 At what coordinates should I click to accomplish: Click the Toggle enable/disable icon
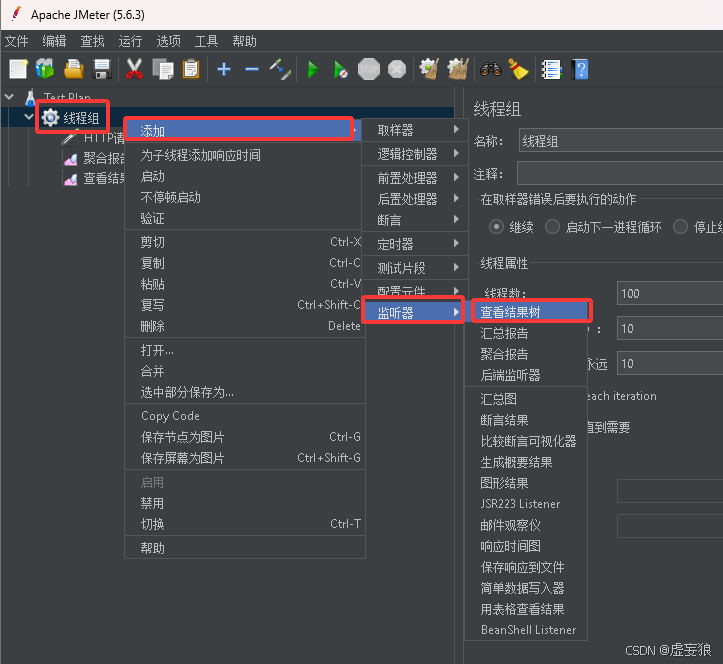pos(280,70)
